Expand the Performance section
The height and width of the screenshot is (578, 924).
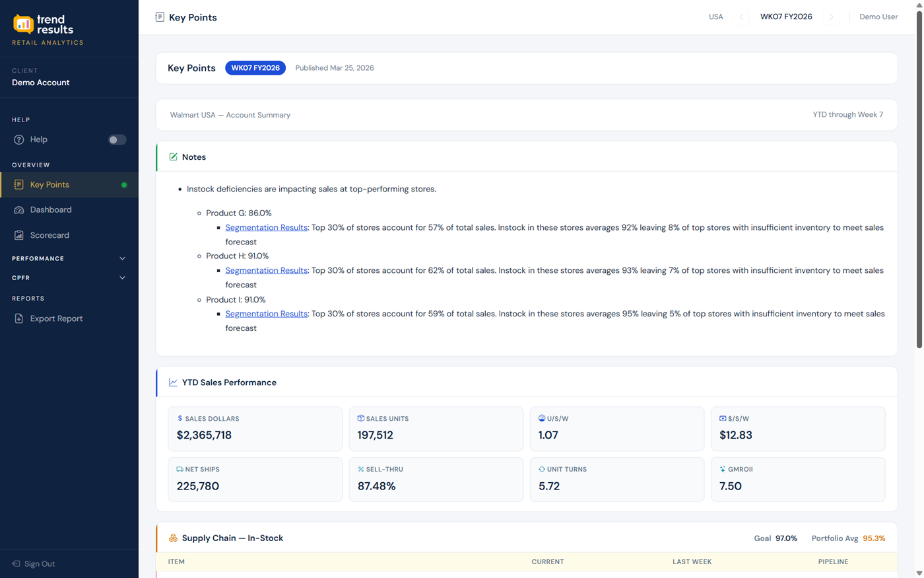click(122, 259)
